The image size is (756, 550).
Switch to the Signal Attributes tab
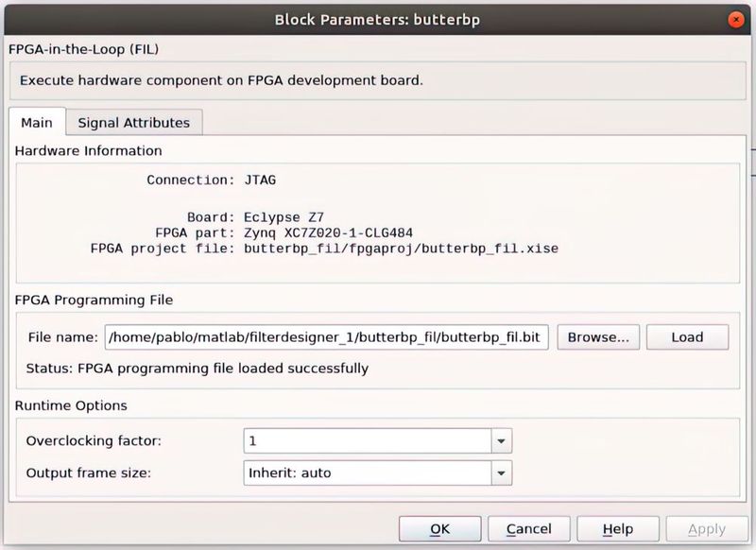coord(134,122)
